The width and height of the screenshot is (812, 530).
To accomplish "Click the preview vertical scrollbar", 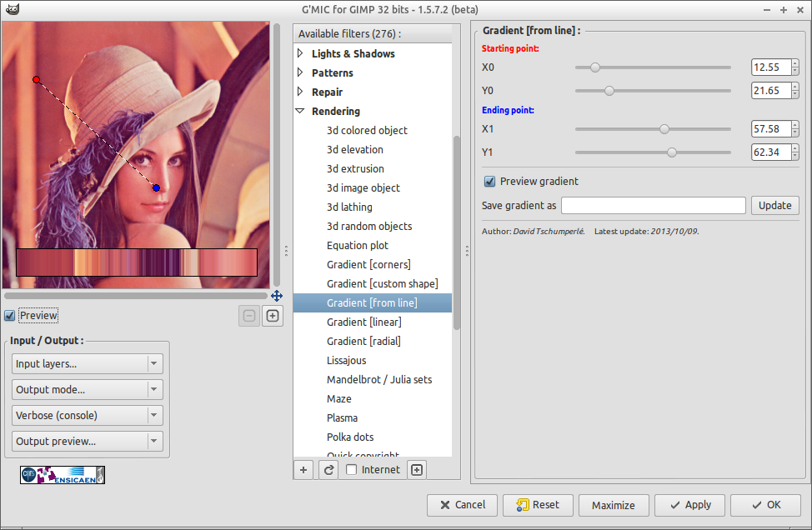I will pyautogui.click(x=277, y=155).
